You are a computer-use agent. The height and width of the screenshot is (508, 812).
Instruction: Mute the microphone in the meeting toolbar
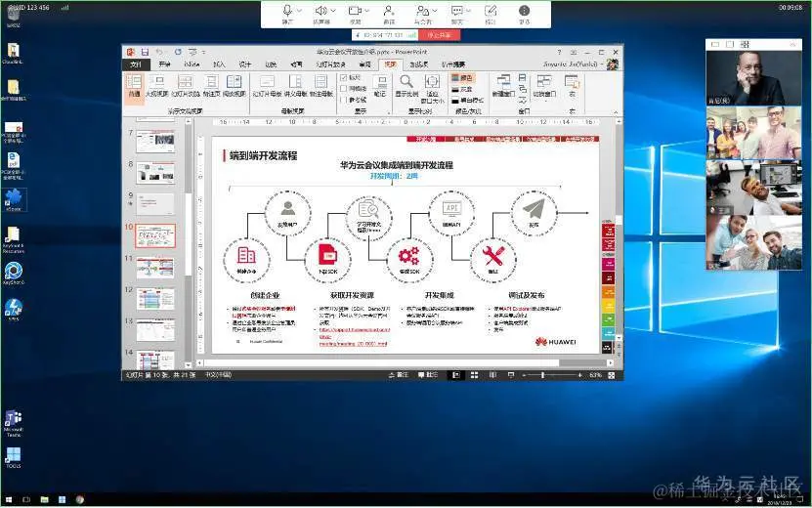coord(287,11)
